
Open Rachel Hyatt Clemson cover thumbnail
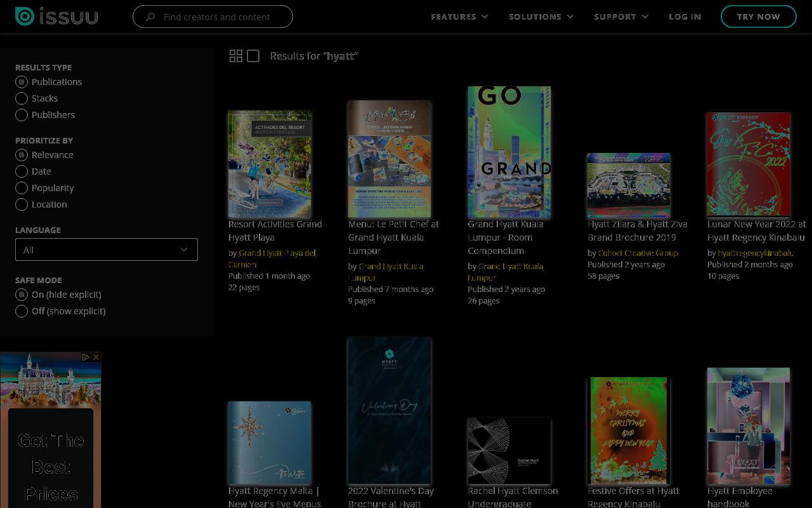pos(509,451)
